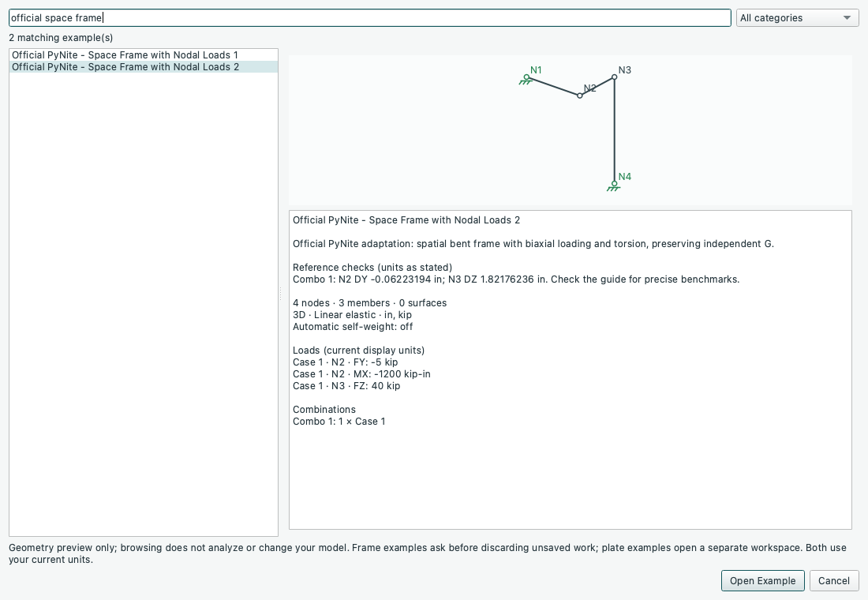Open the All categories dropdown

click(797, 17)
